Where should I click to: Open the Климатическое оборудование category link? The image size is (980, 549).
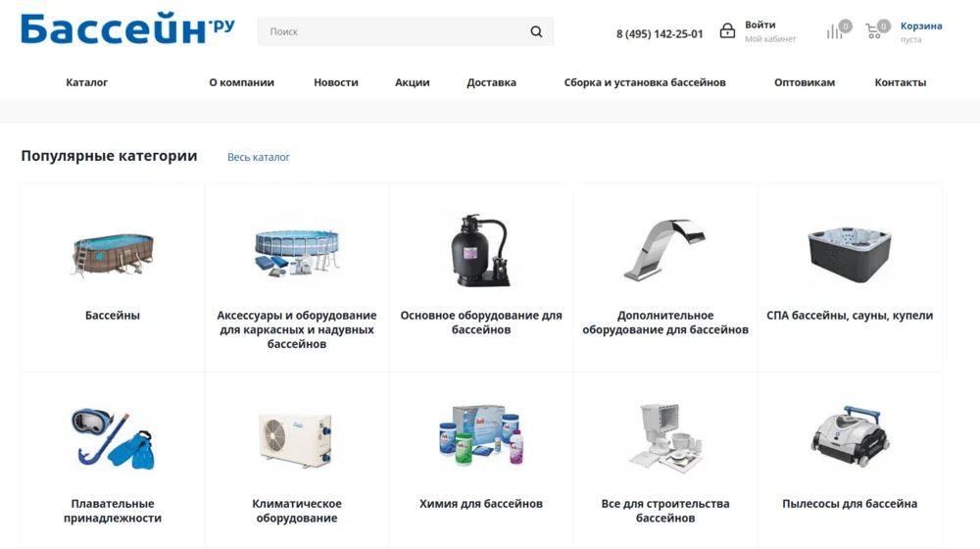297,511
